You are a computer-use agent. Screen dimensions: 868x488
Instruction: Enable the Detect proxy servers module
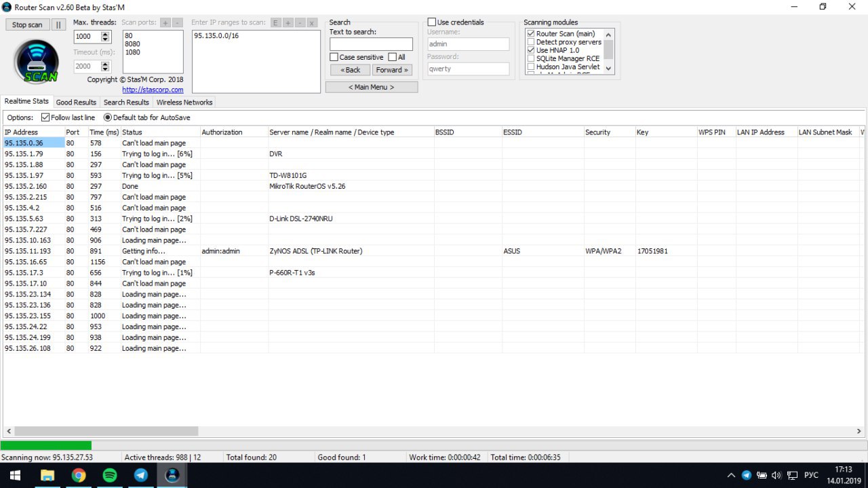pos(531,42)
